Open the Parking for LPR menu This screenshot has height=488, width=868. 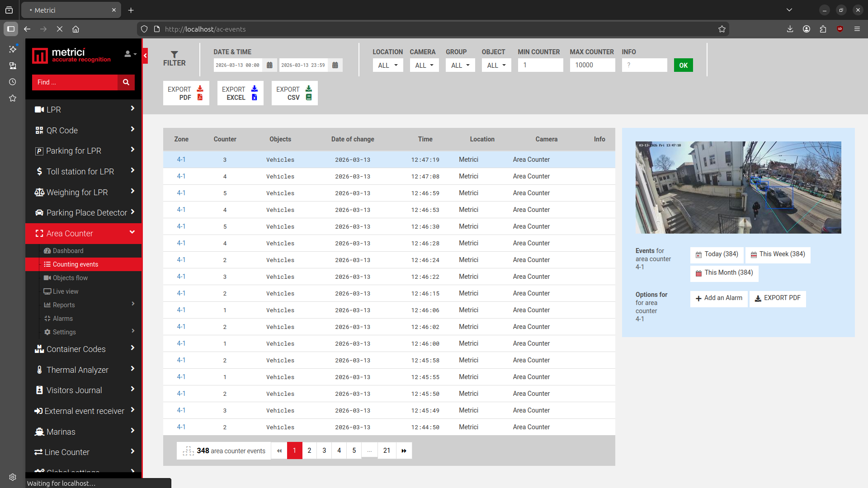coord(84,150)
